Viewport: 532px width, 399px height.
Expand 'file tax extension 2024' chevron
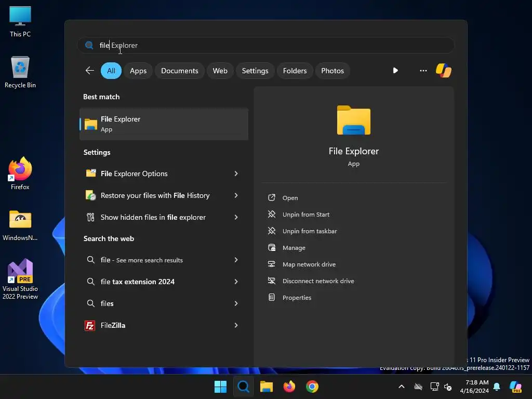(236, 282)
